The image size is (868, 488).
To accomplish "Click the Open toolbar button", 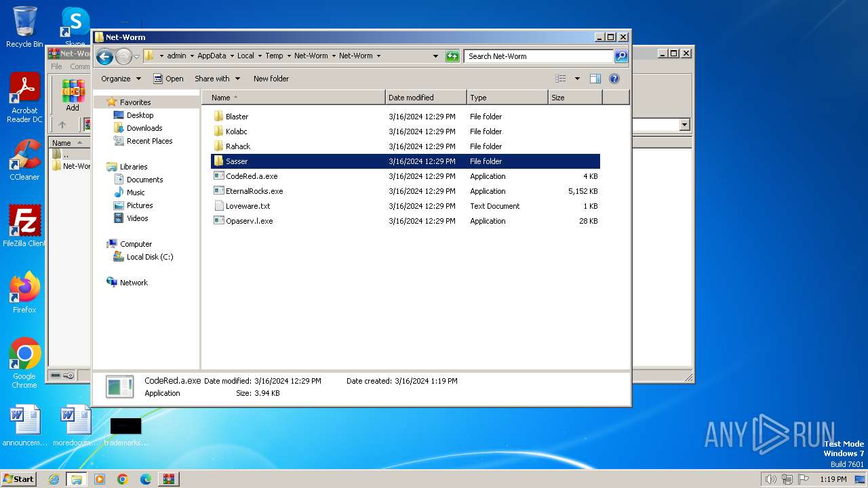I will click(x=168, y=79).
